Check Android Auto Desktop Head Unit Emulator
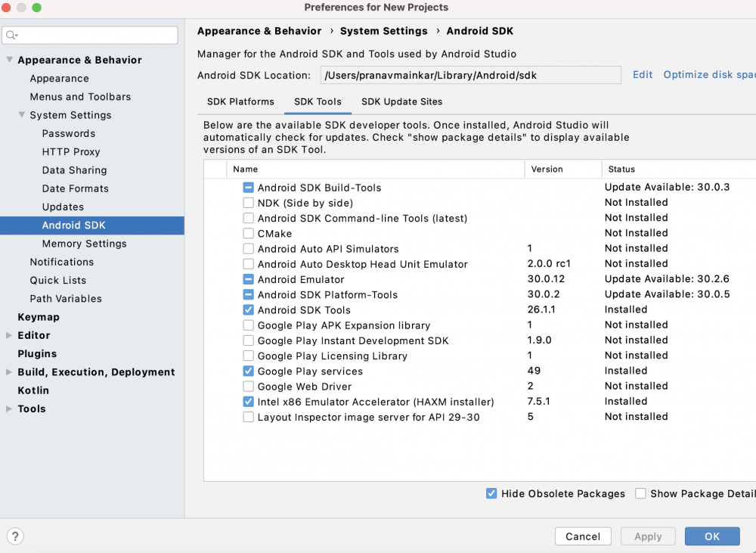Screen dimensions: 756x553 [x=248, y=264]
